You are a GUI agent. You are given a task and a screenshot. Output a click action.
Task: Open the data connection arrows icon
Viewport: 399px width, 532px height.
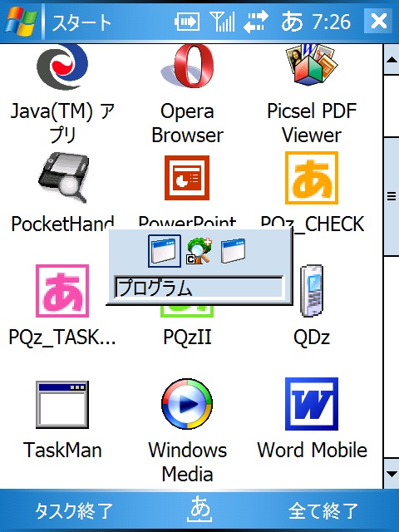click(x=256, y=22)
